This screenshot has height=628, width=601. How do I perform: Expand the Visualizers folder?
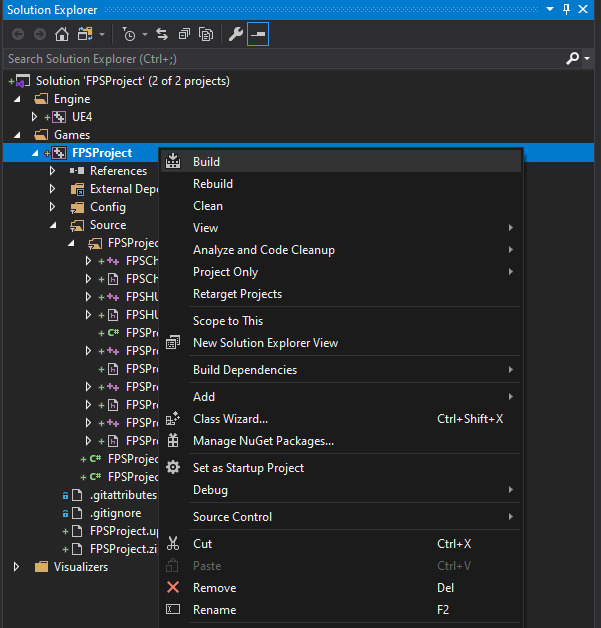(17, 567)
